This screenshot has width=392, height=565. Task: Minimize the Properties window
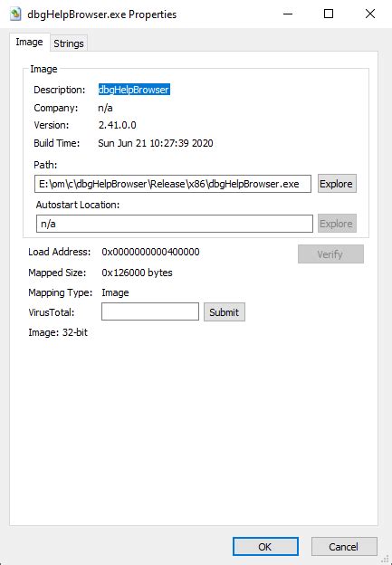click(x=288, y=14)
